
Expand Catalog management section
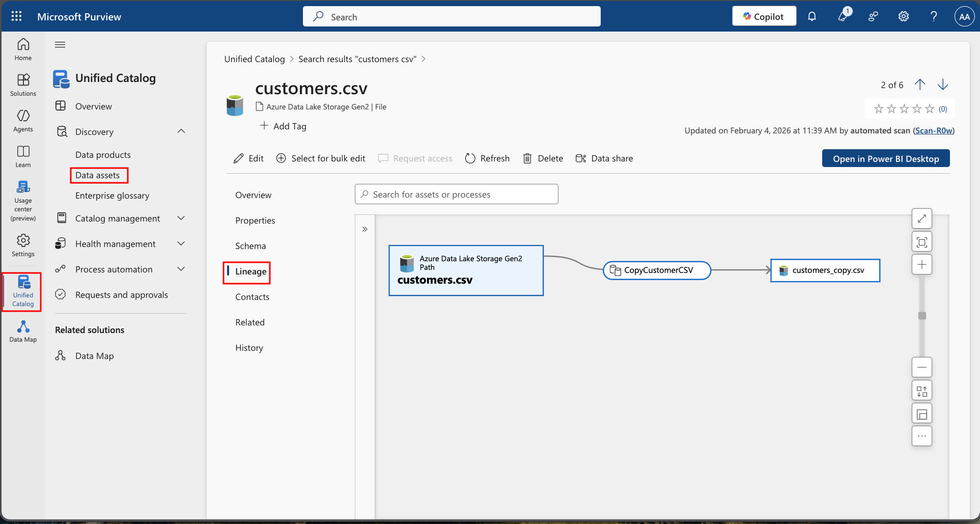[181, 218]
